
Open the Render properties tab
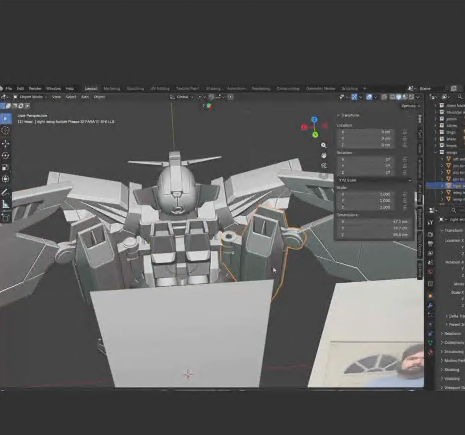click(x=430, y=234)
